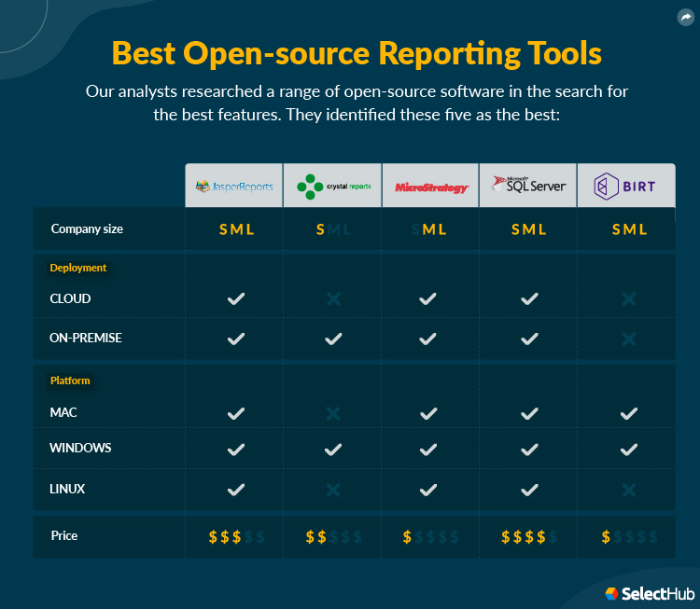The width and height of the screenshot is (700, 609).
Task: Click the Crystal Reports logo
Action: 333,187
